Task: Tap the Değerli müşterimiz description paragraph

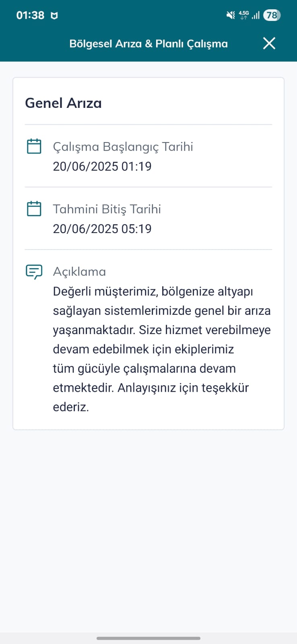Action: coord(162,349)
